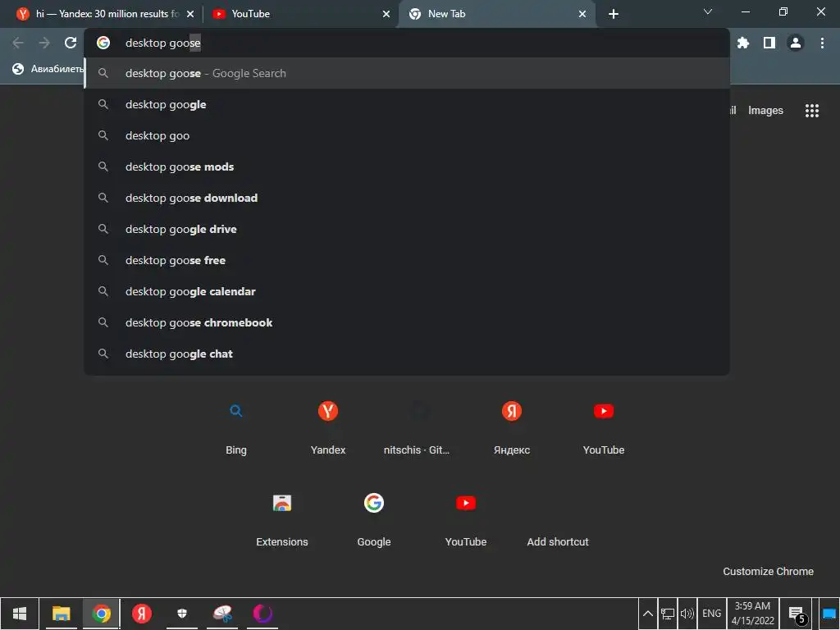Open the nitschis GitHub shortcut
Image resolution: width=840 pixels, height=630 pixels.
point(417,427)
